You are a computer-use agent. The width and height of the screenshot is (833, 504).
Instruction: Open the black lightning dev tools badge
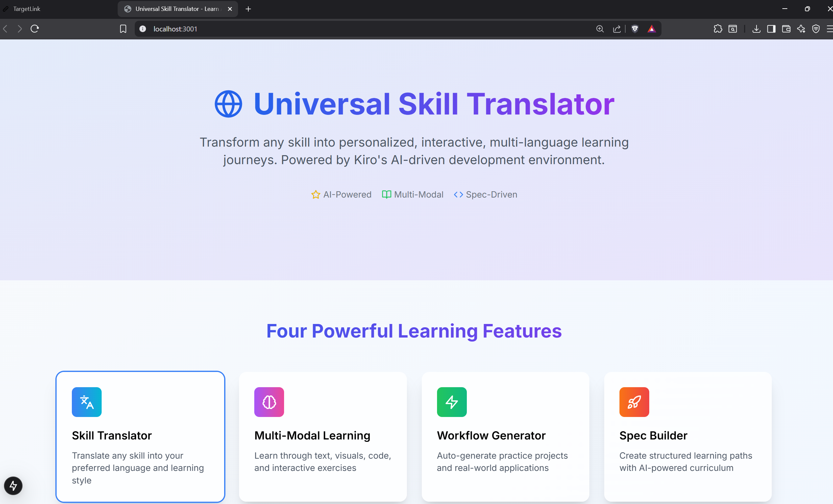(13, 486)
